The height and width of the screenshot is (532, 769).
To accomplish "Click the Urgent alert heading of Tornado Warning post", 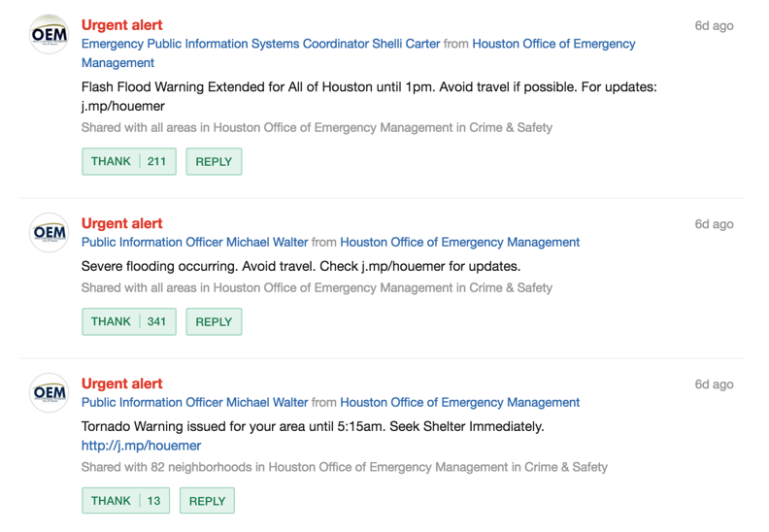I will point(121,383).
